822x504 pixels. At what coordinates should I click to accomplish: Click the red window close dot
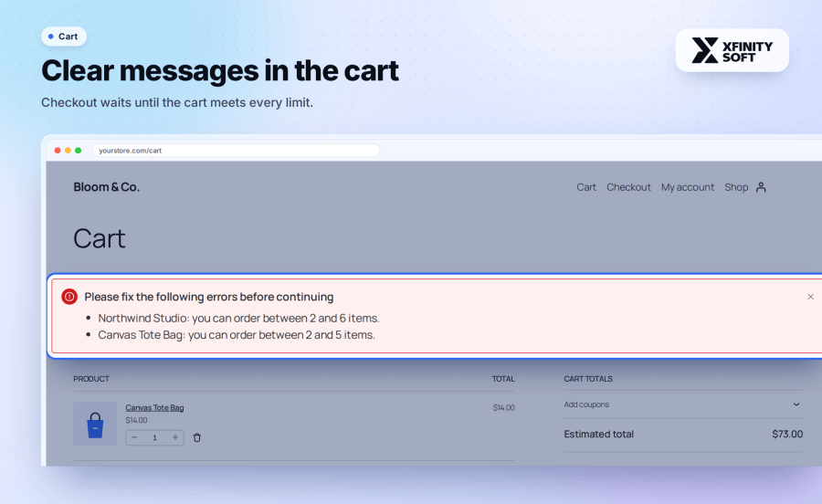tap(58, 151)
